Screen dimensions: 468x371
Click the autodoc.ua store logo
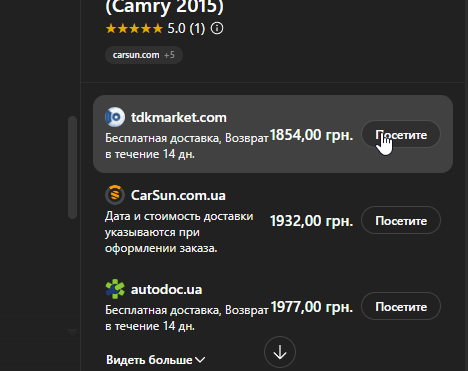pos(115,289)
